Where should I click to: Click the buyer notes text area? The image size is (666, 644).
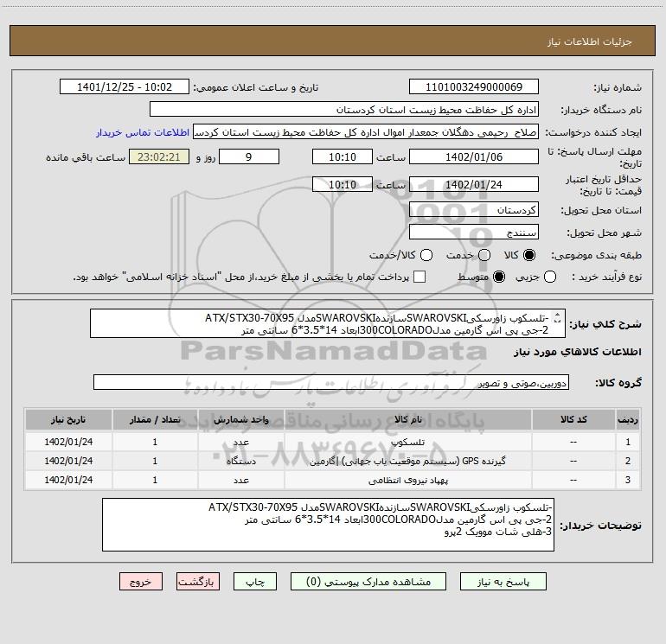[328, 525]
